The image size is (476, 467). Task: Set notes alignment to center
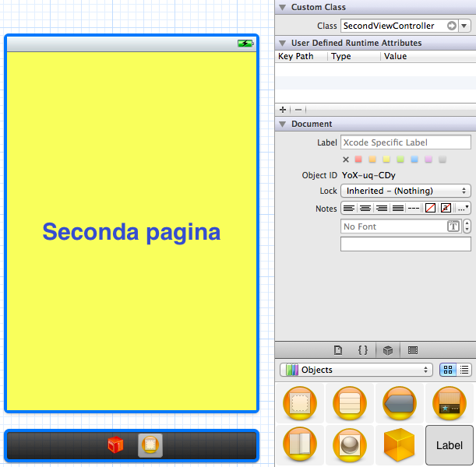point(365,208)
